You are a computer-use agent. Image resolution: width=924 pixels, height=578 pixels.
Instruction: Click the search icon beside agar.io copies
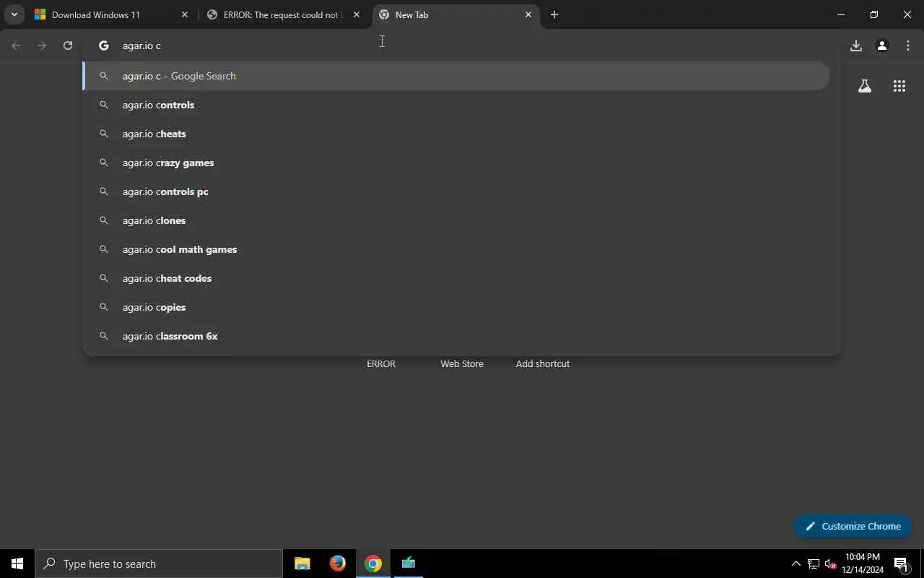click(x=104, y=307)
